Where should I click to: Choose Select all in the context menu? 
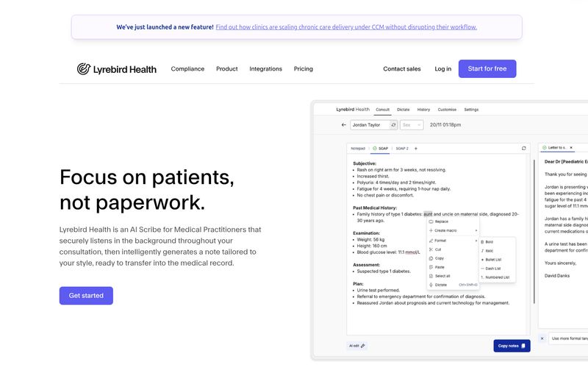point(453,276)
